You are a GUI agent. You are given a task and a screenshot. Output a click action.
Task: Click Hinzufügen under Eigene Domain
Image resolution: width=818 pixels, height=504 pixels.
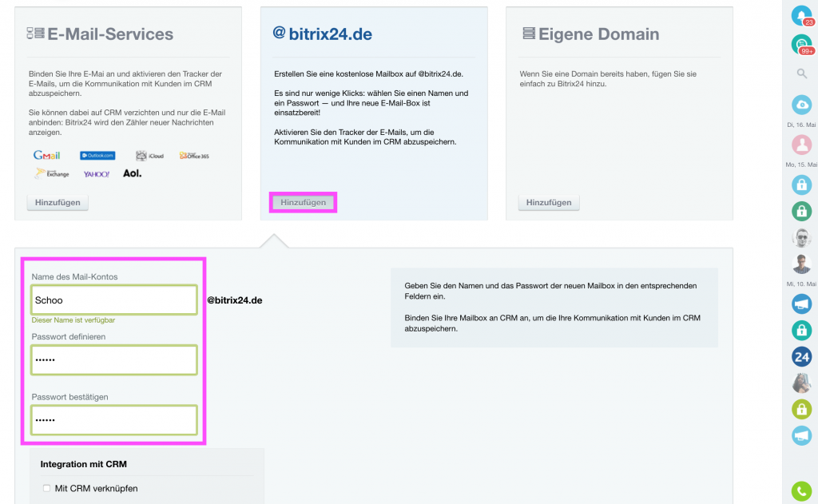coord(549,202)
